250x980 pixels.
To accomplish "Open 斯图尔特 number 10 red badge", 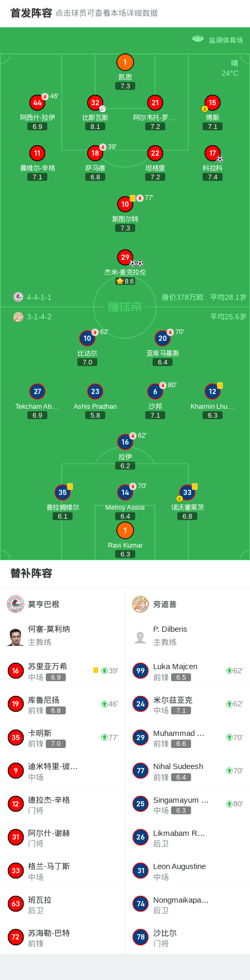I will [x=125, y=204].
